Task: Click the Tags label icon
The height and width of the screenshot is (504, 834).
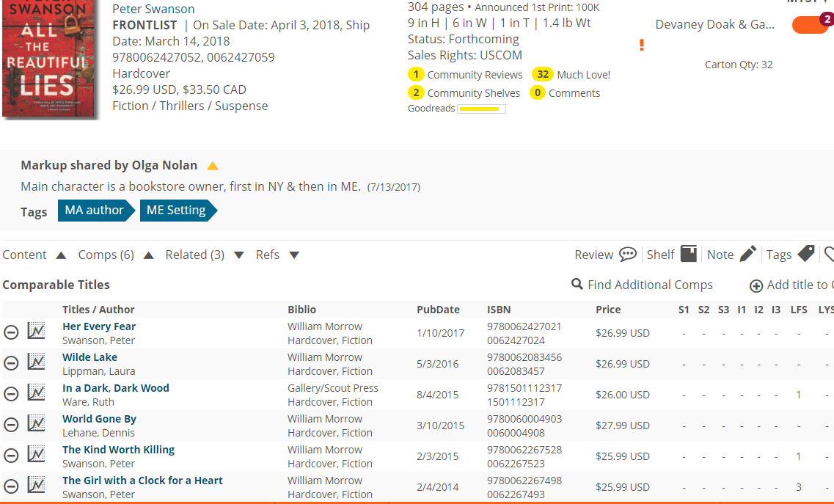Action: (806, 254)
